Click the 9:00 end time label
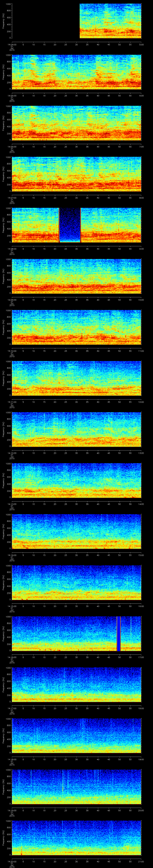This screenshot has width=153, height=868. coord(141,249)
